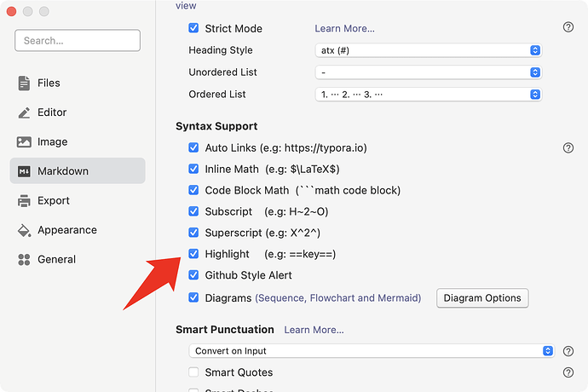Click the Diagram Options button
This screenshot has height=392, width=588.
(482, 298)
